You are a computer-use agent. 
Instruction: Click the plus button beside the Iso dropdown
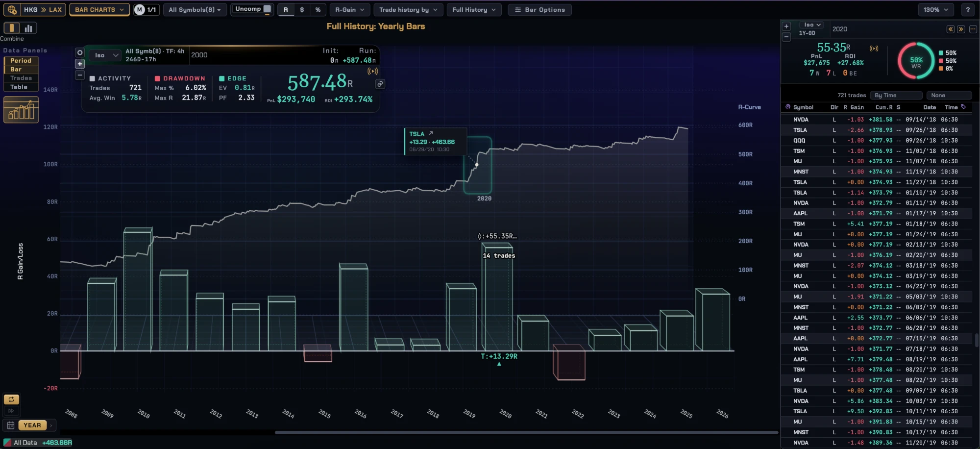tap(80, 64)
